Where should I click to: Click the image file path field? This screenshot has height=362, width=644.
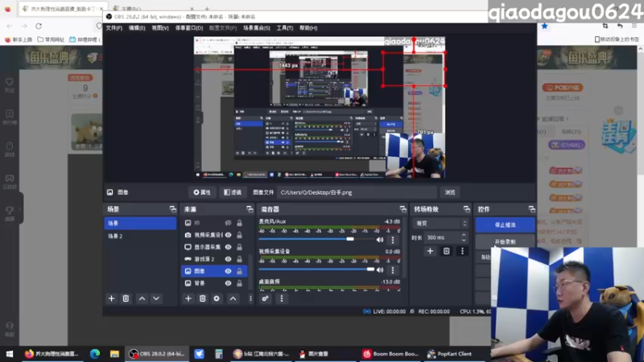[x=357, y=192]
